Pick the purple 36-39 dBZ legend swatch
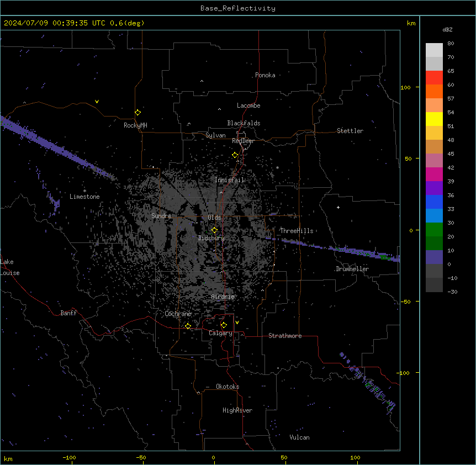 click(434, 188)
